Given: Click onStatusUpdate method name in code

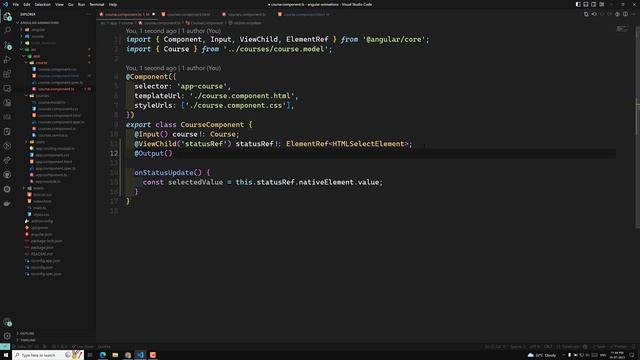Looking at the screenshot, I should point(164,173).
